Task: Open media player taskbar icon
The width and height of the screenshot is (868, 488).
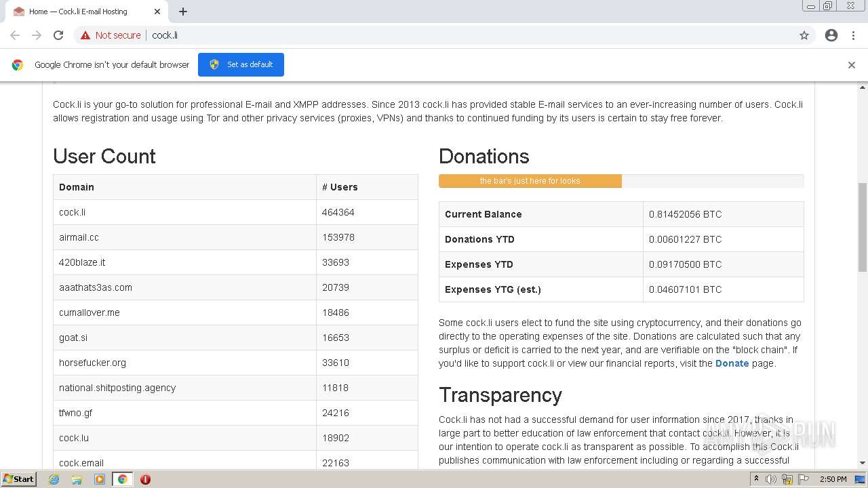Action: click(100, 479)
